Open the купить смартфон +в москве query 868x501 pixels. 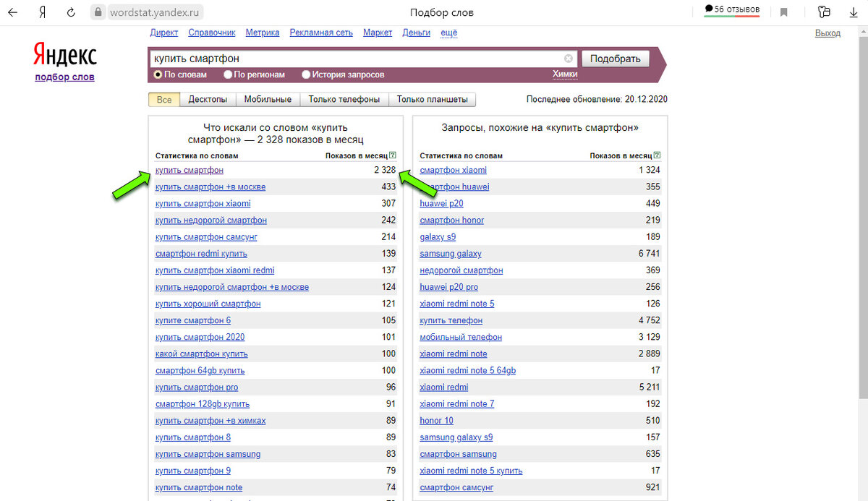coord(210,187)
